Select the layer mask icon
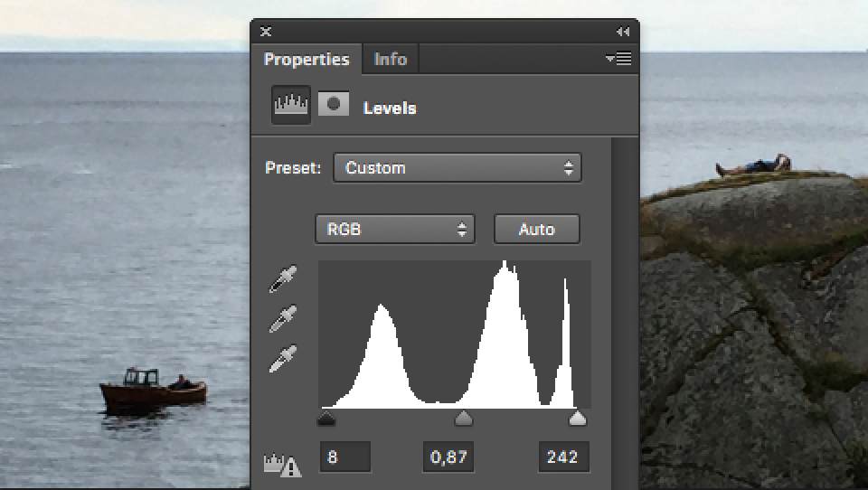868x490 pixels. (334, 105)
